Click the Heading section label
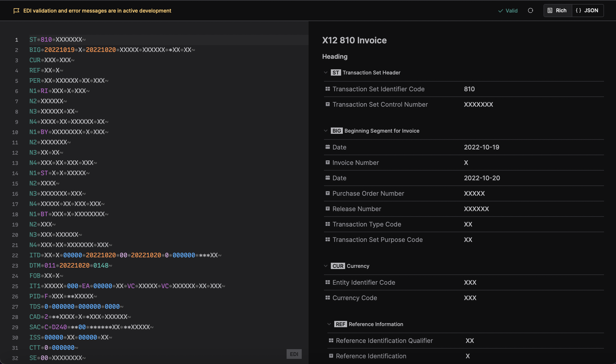 (x=335, y=56)
